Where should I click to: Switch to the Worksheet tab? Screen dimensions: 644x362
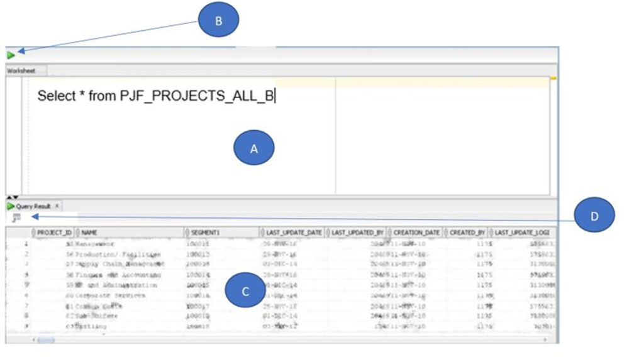tap(21, 71)
